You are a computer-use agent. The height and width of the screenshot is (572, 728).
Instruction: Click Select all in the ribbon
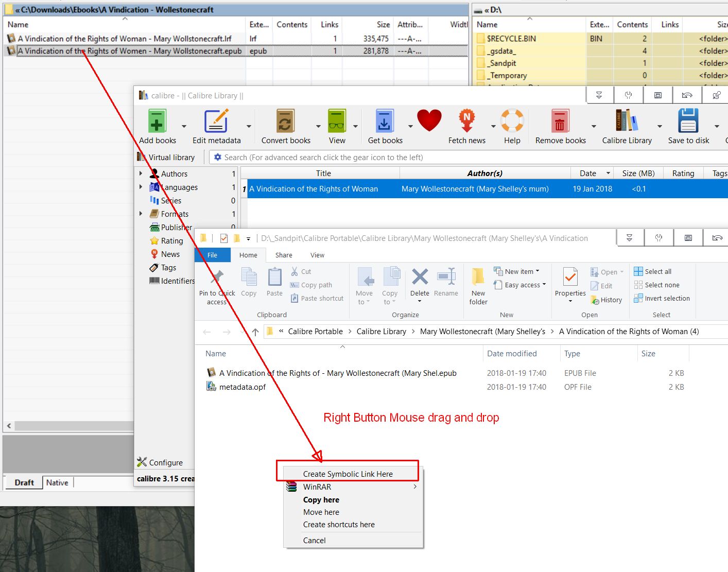point(653,271)
